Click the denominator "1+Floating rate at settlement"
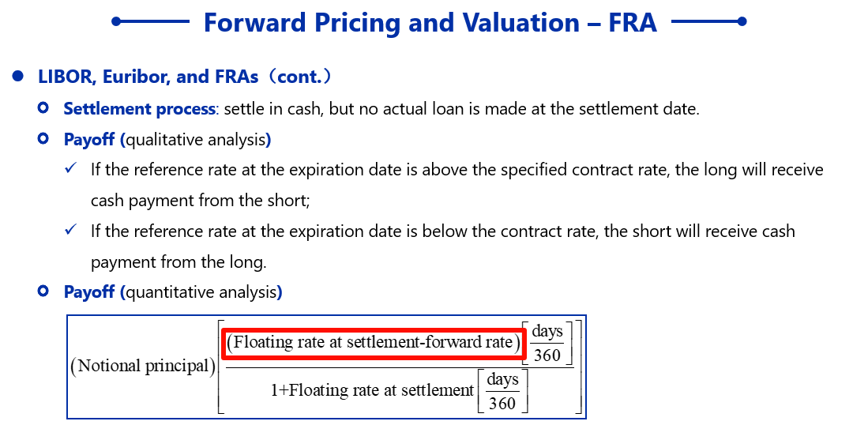 372,391
